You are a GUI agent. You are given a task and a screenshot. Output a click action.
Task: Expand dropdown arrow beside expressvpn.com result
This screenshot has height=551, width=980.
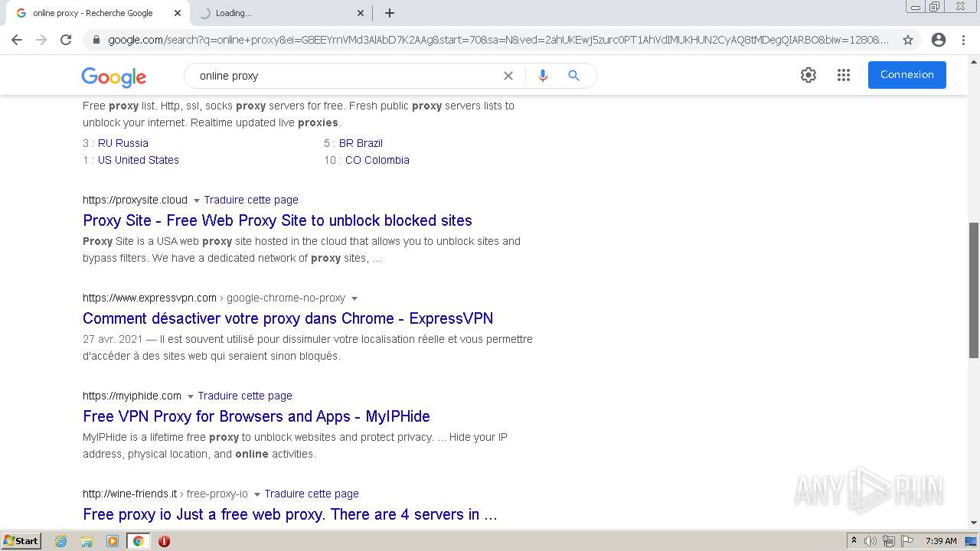354,298
